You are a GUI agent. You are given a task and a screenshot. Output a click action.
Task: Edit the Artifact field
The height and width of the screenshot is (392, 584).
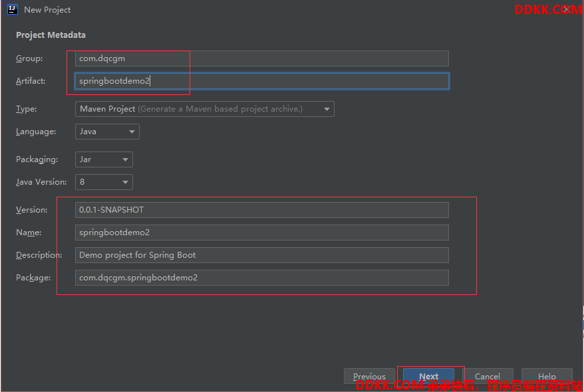click(x=262, y=81)
